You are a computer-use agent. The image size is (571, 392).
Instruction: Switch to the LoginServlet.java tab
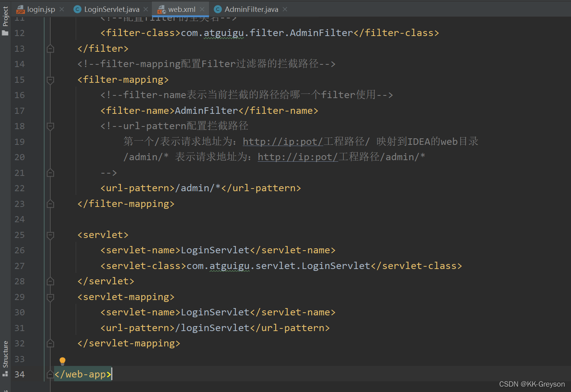coord(112,9)
